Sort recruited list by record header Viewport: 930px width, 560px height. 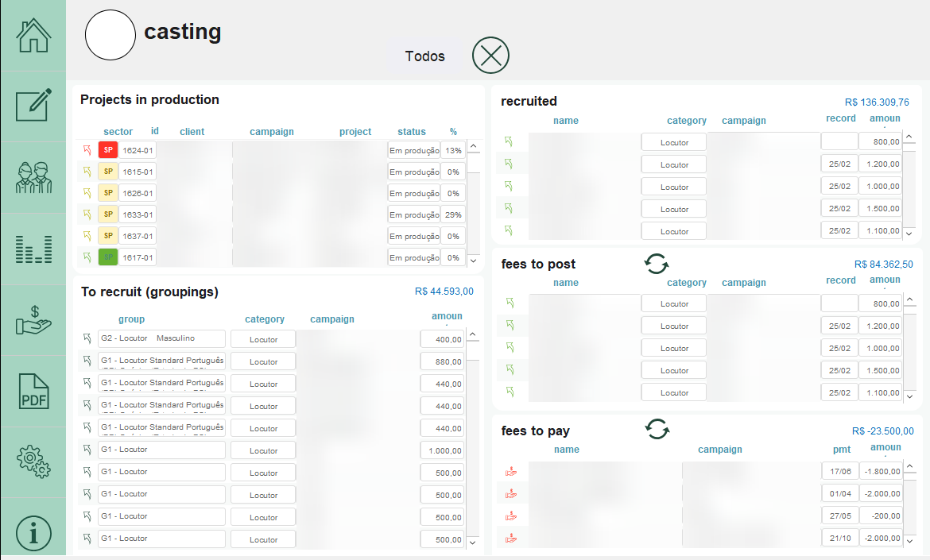(840, 118)
